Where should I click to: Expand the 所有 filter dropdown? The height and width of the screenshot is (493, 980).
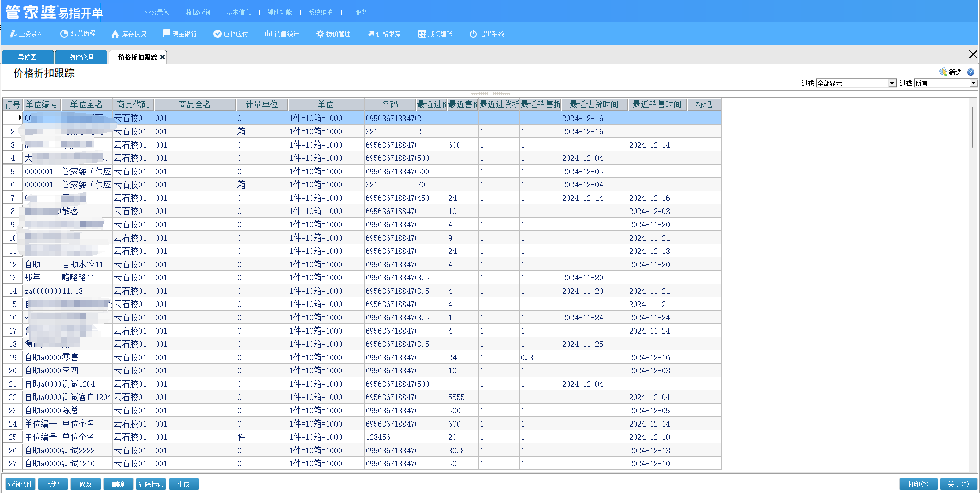(973, 83)
